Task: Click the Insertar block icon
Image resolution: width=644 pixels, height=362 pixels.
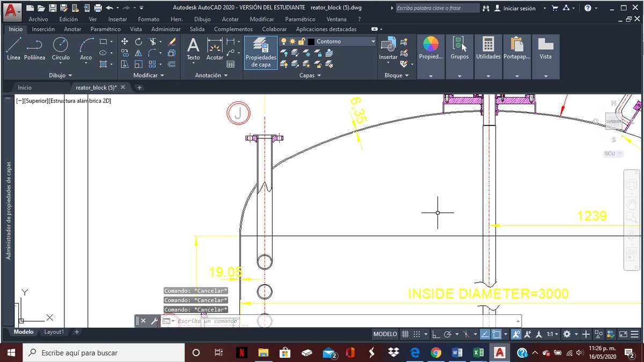Action: (x=388, y=49)
